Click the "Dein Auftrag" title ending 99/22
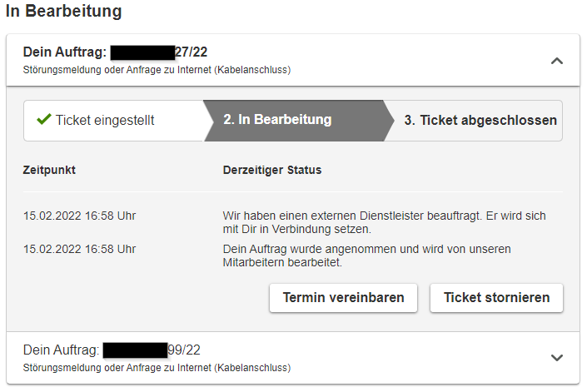Viewport: 587px width, 392px height. [x=112, y=349]
